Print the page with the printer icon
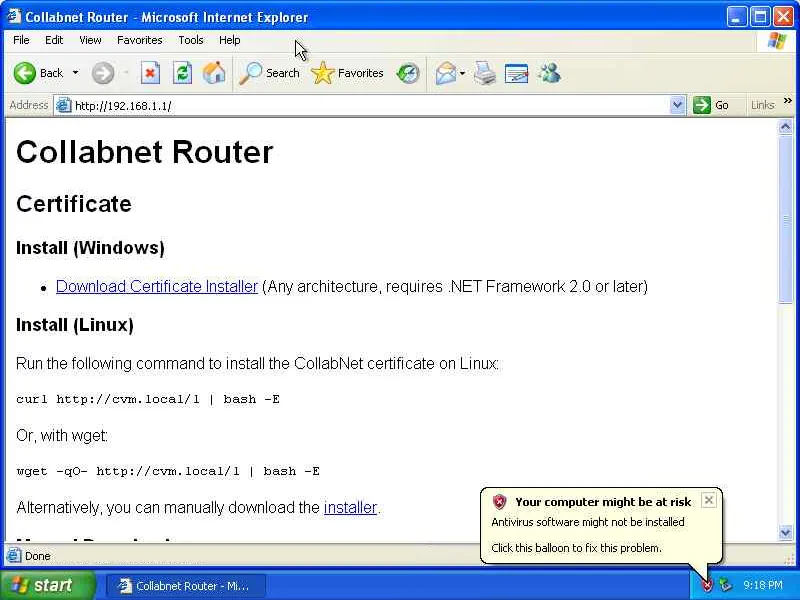 (x=485, y=73)
